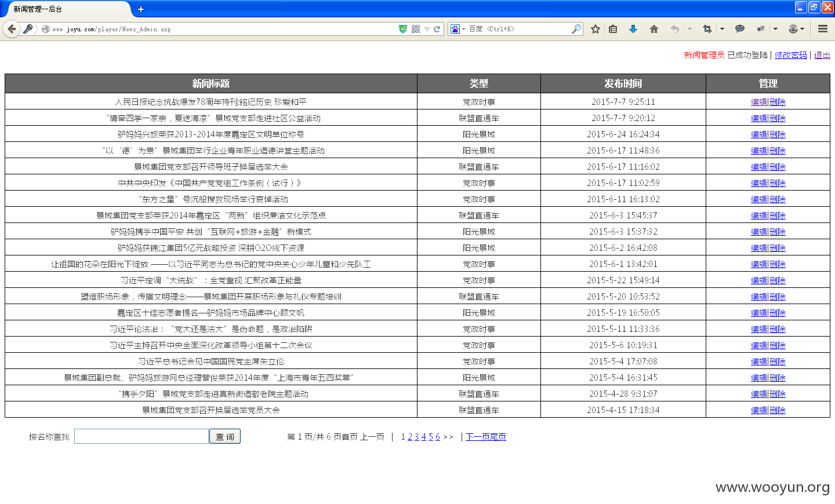This screenshot has width=835, height=504.
Task: Click the globe site identity icon
Action: click(45, 29)
